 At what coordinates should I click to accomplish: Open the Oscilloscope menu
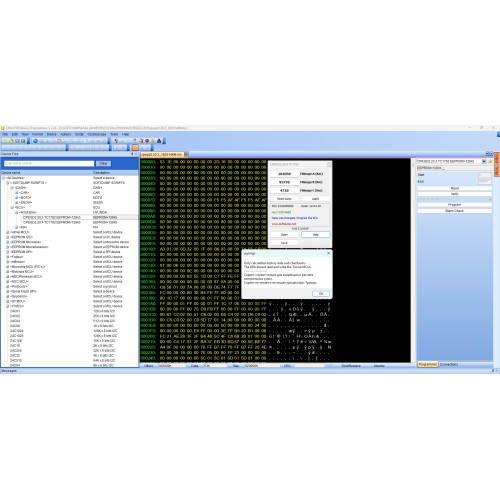(x=97, y=134)
